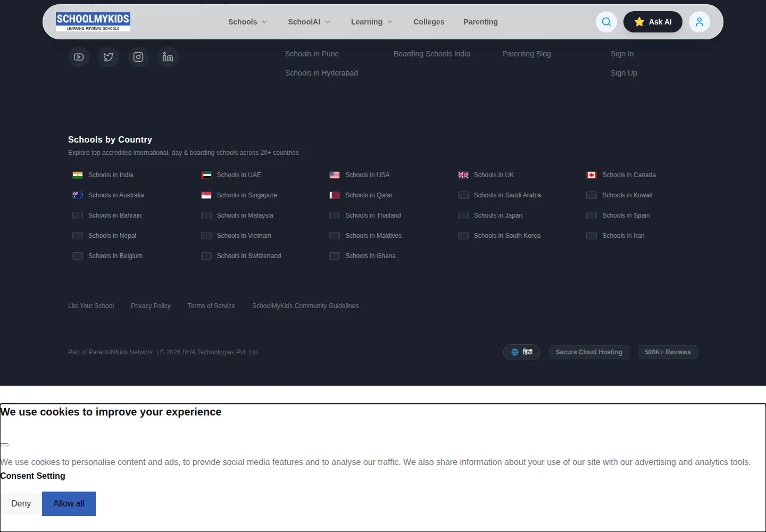This screenshot has height=532, width=766.
Task: Click the Sign Up link
Action: (x=624, y=73)
